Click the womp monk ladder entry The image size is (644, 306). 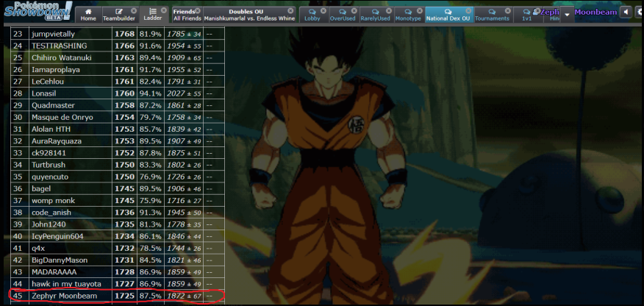54,200
